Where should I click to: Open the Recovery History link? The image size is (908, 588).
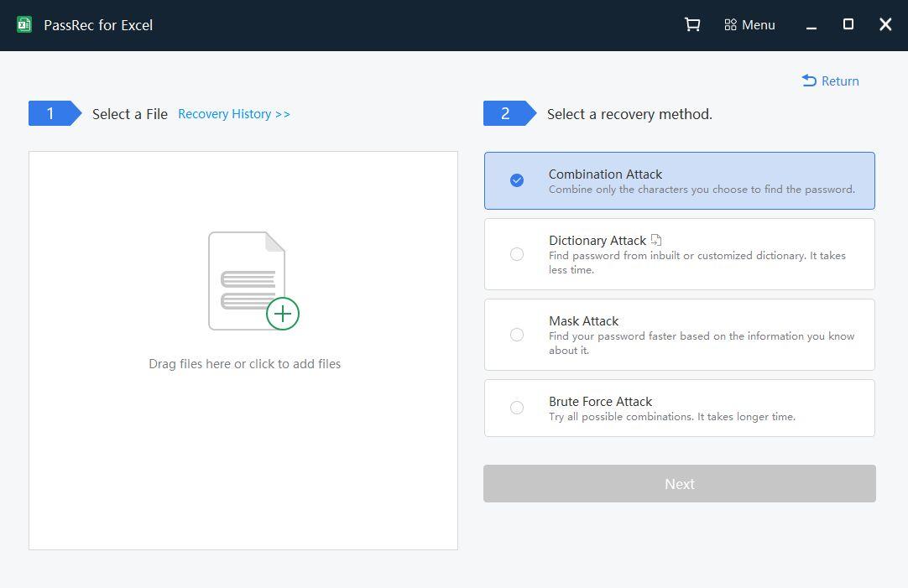click(234, 114)
